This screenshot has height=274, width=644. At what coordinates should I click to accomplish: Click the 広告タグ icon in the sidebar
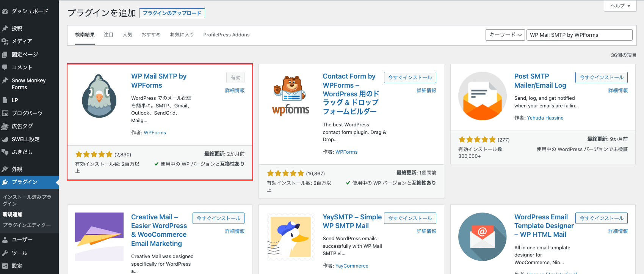click(x=5, y=126)
